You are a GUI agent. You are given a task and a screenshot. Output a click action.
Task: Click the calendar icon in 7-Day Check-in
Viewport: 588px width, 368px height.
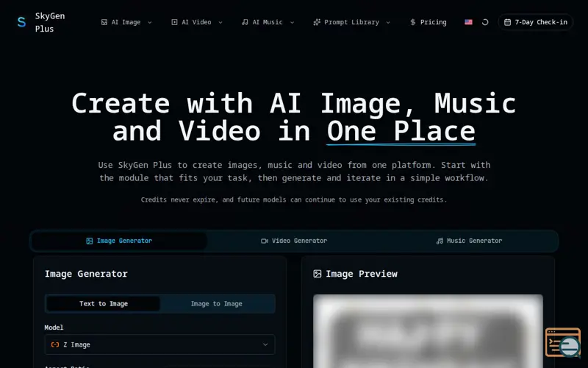507,22
